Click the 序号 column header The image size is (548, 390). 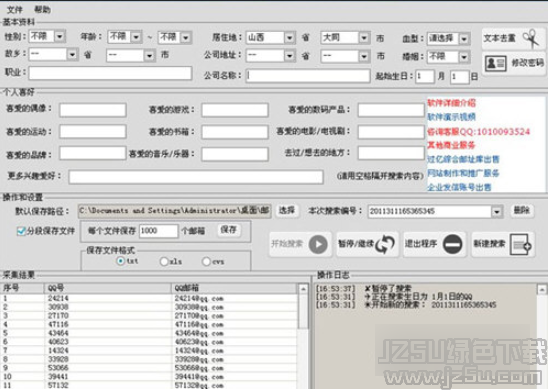[22, 288]
